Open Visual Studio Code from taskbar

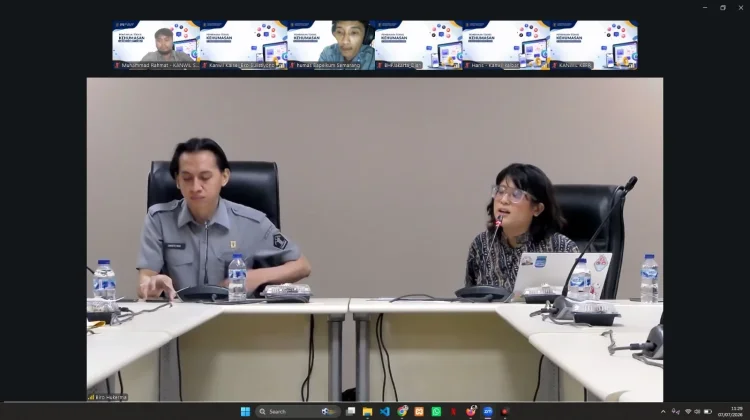click(385, 411)
